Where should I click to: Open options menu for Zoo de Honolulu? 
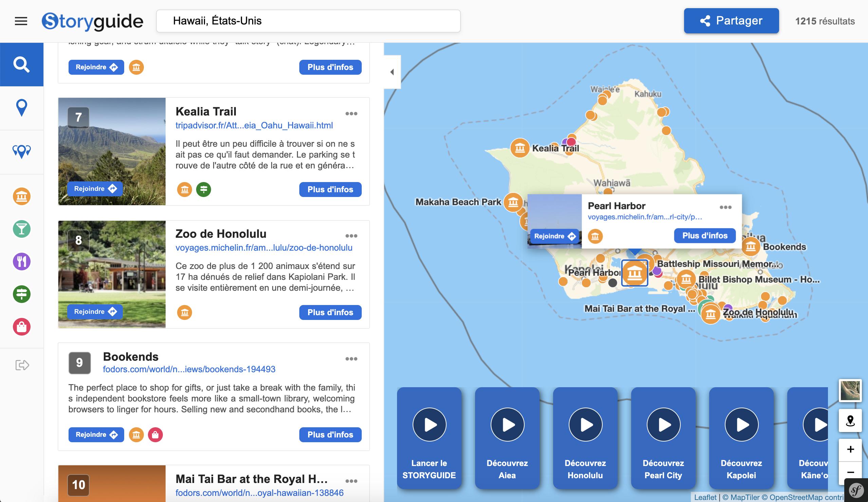351,236
